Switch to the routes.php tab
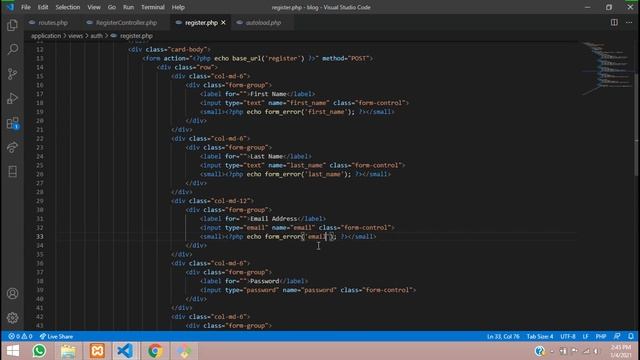 point(53,22)
